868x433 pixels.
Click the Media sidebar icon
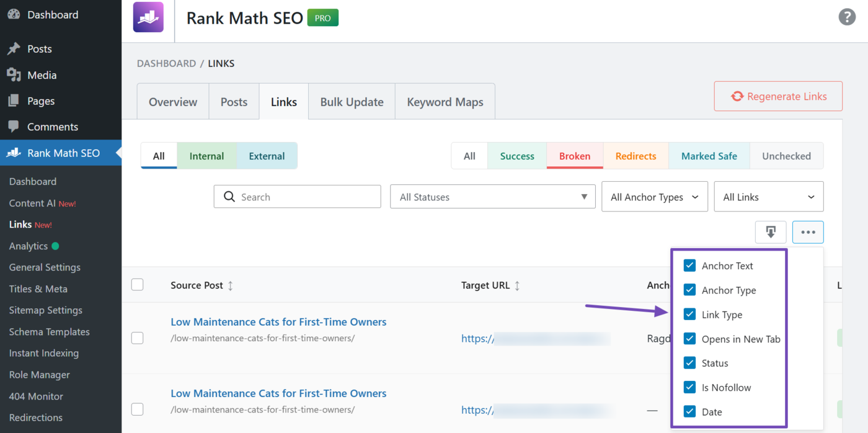(x=14, y=75)
